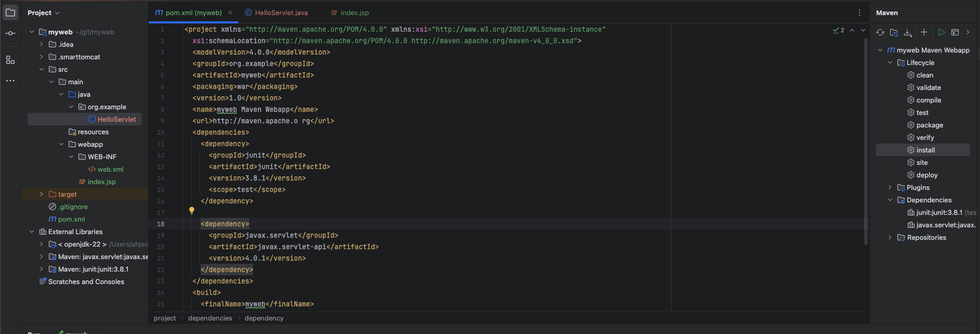Click the editor vertical scrollbar
The width and height of the screenshot is (980, 334).
(866, 140)
